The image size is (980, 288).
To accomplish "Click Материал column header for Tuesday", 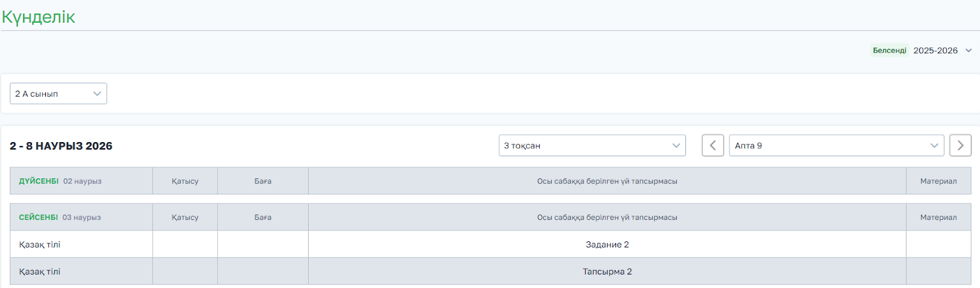I will (938, 217).
